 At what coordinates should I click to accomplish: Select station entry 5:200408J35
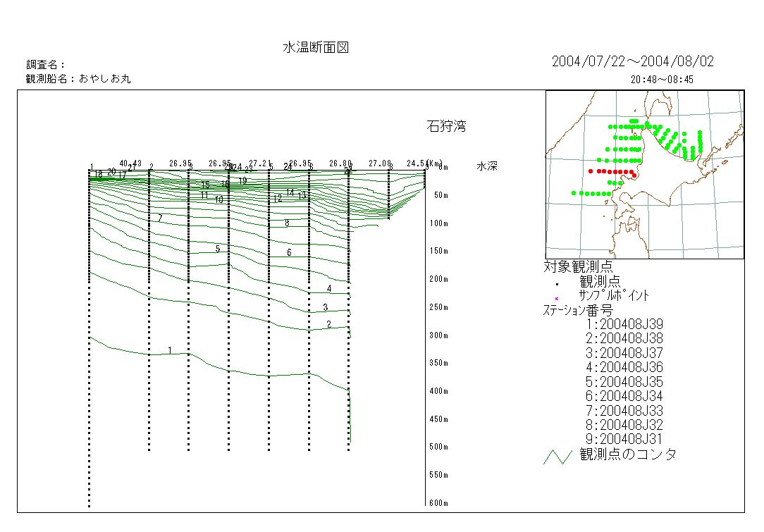point(624,382)
